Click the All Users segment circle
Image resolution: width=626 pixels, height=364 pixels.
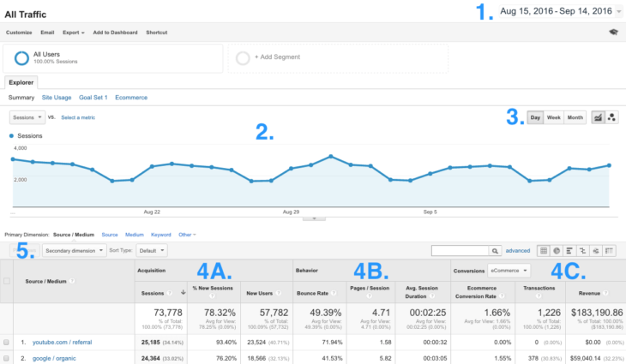(21, 57)
